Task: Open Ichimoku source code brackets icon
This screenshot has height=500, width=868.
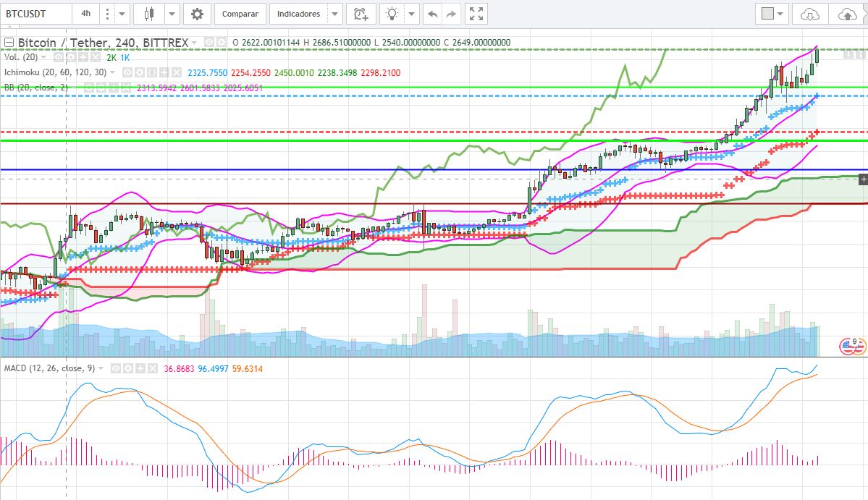Action: click(x=152, y=72)
